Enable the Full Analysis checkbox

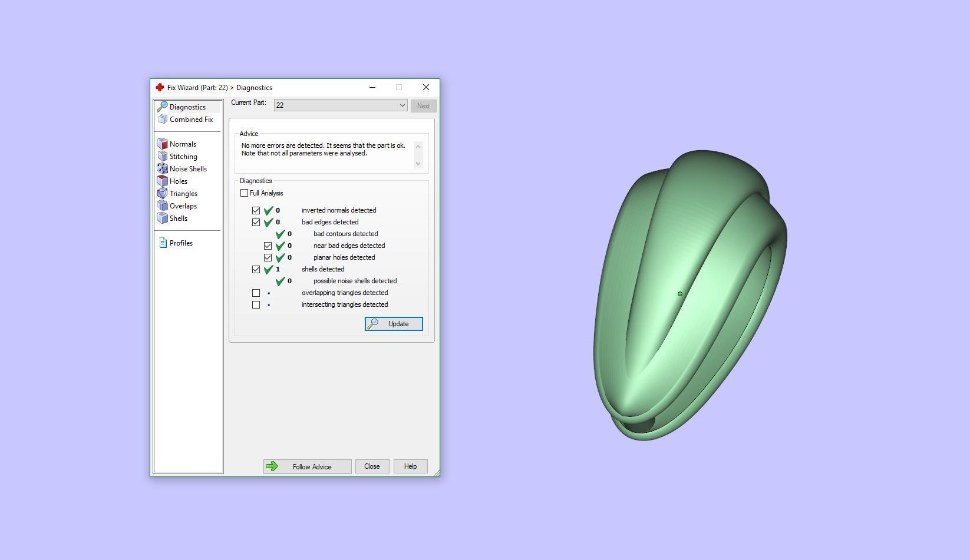point(245,193)
